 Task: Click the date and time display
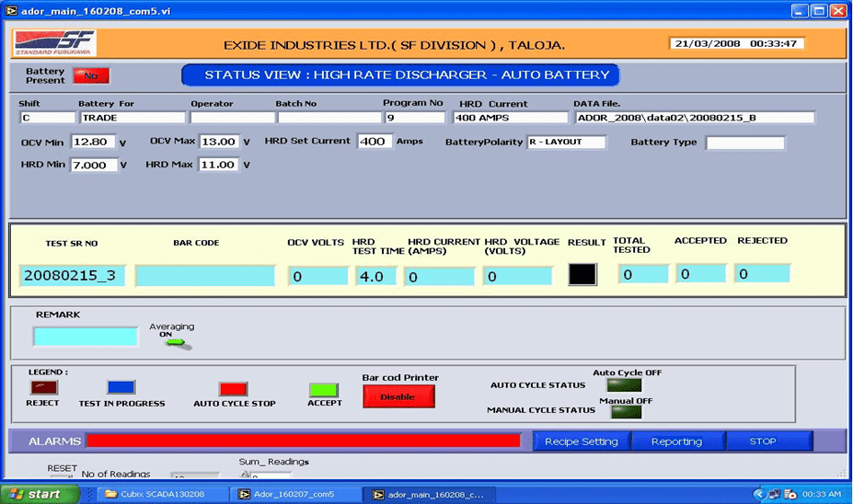click(x=736, y=43)
